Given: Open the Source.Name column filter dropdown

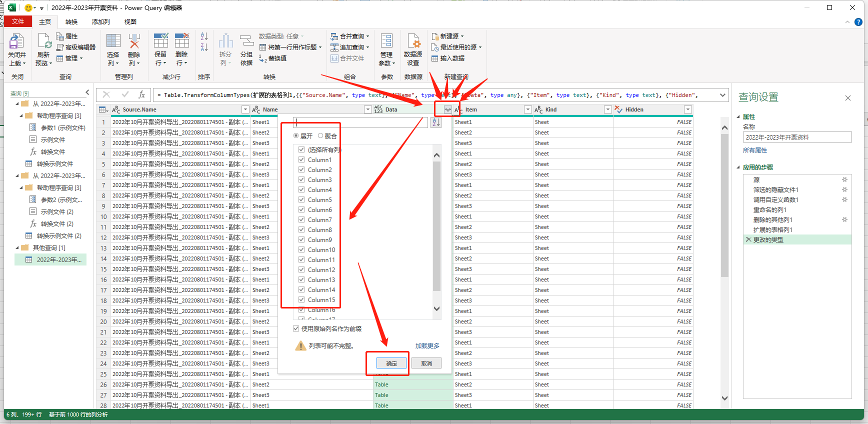Looking at the screenshot, I should [245, 109].
